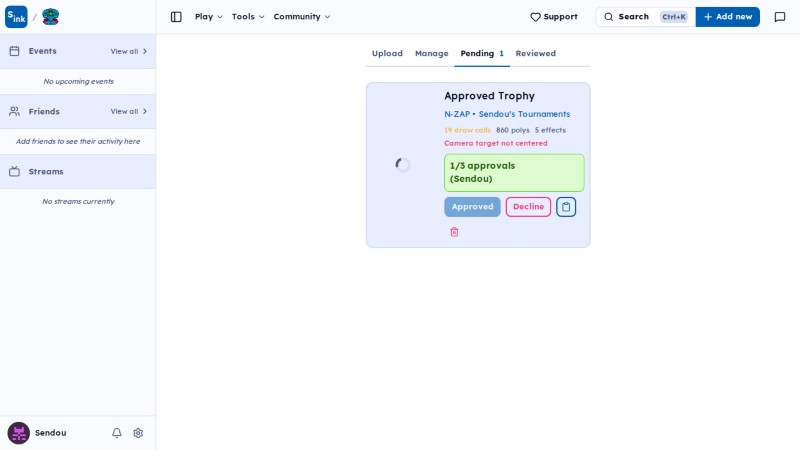800x450 pixels.
Task: Click the Sendou user avatar
Action: coord(18,433)
